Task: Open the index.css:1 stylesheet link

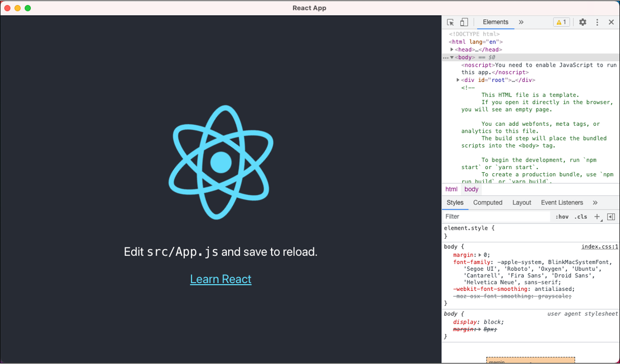Action: click(599, 246)
